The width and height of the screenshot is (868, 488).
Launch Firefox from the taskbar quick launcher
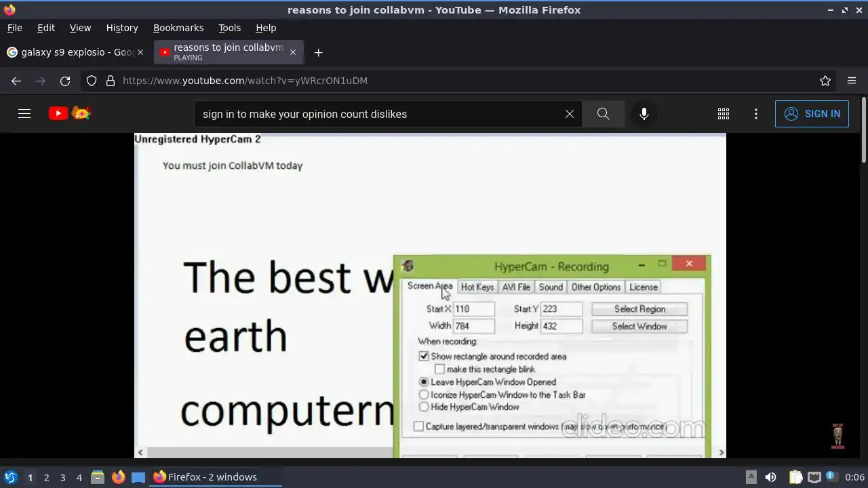click(x=118, y=477)
